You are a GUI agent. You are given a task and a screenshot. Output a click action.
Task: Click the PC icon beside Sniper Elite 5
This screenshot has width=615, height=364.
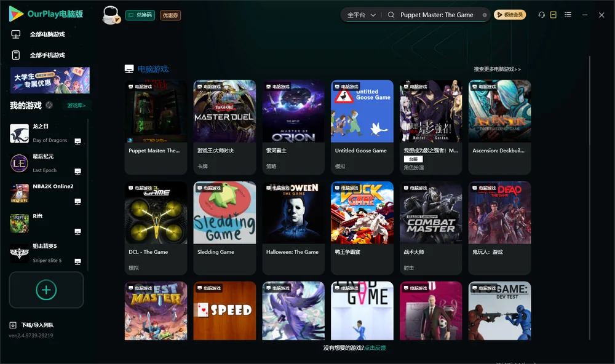[77, 262]
